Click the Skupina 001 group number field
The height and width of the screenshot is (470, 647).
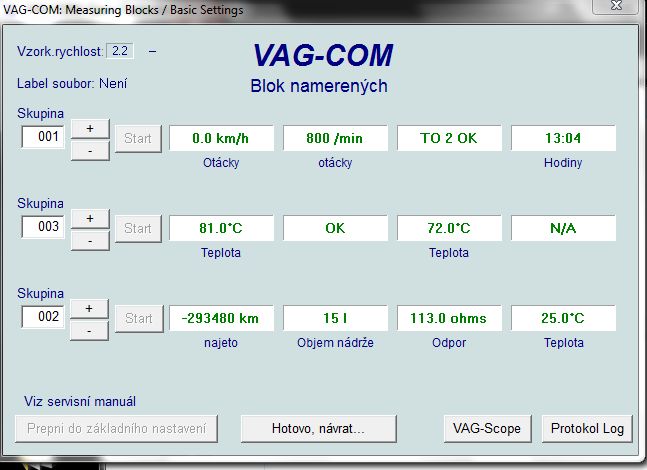click(43, 137)
